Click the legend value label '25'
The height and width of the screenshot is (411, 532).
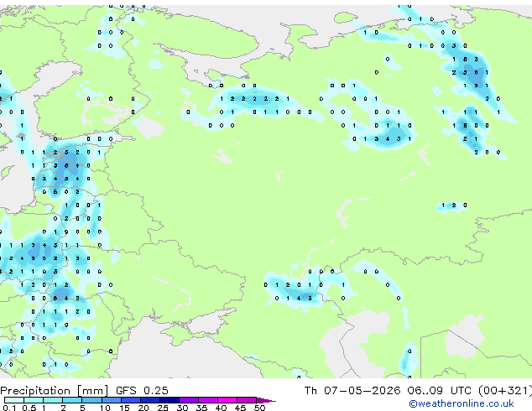[x=163, y=408]
